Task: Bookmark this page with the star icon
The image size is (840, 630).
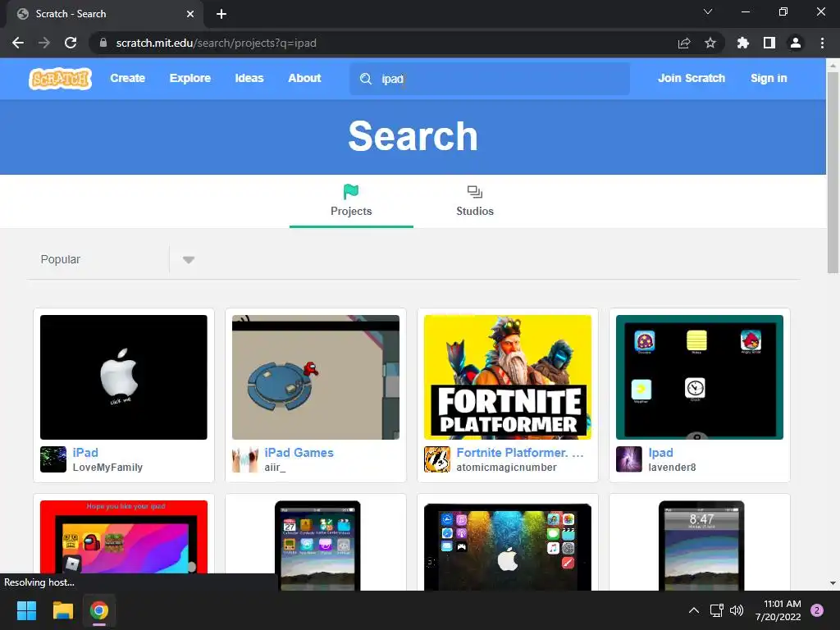Action: tap(710, 43)
